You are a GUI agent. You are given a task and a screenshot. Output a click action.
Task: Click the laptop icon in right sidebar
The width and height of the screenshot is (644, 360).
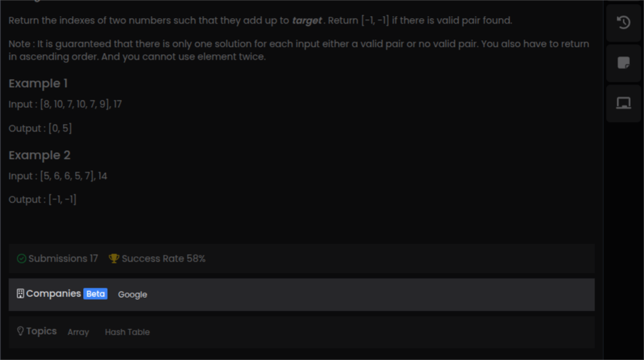click(623, 103)
